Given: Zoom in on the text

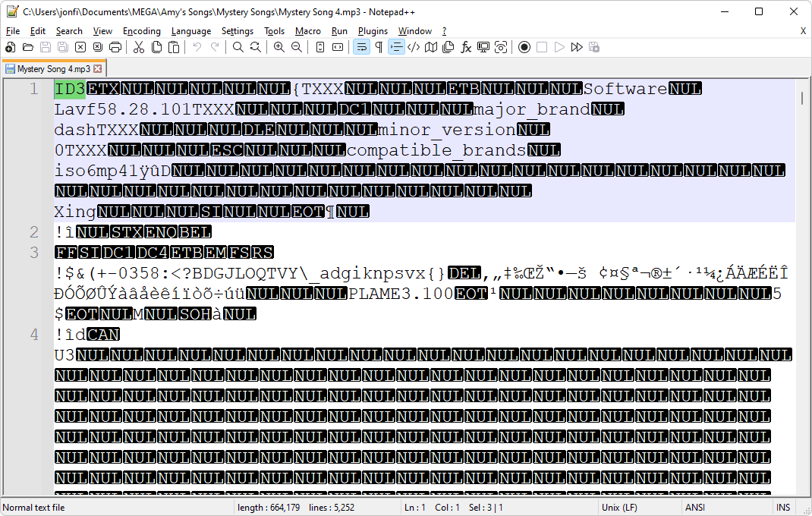Looking at the screenshot, I should (279, 46).
